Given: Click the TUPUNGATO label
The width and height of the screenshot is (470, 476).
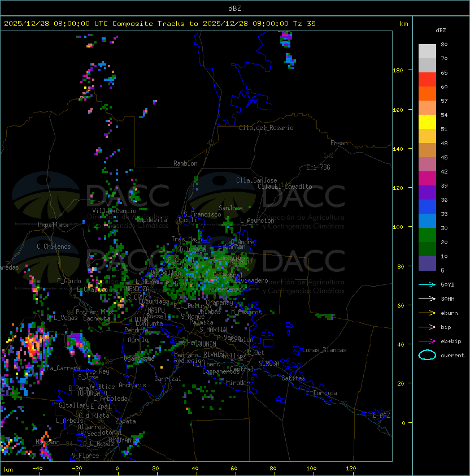Looking at the screenshot, I should 92,393.
